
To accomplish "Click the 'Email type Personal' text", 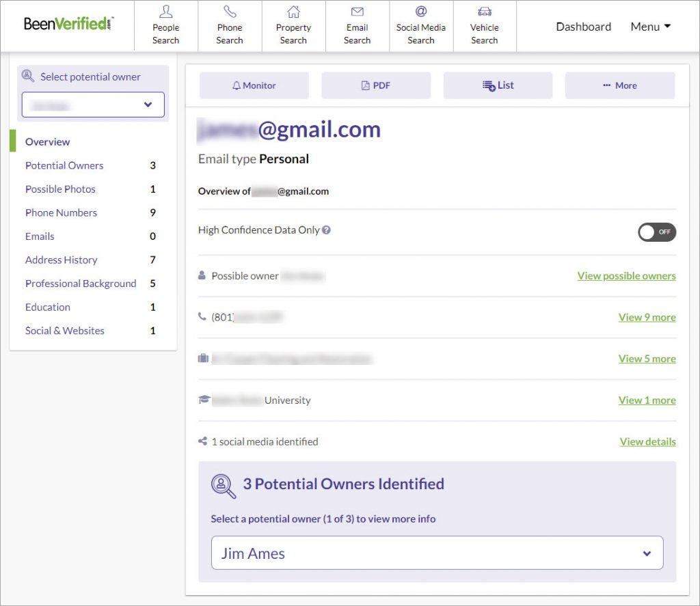I will pos(253,159).
